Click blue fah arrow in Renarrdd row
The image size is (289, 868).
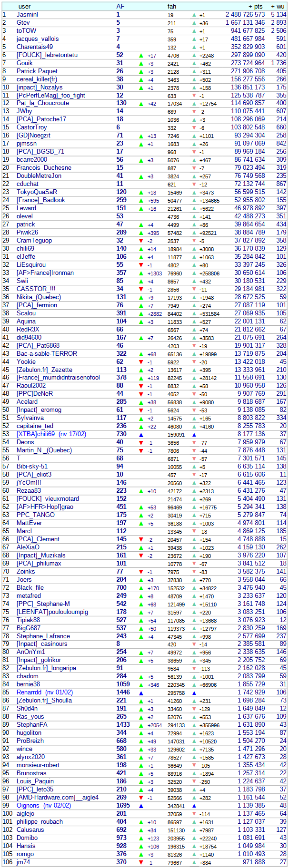pyautogui.click(x=194, y=693)
